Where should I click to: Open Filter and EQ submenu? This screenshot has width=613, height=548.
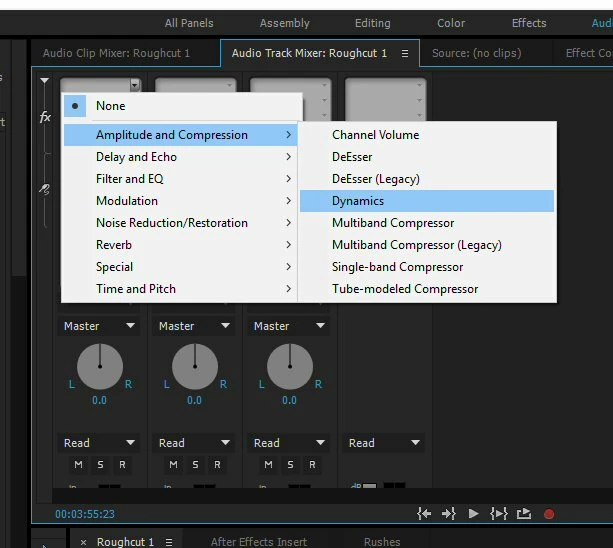pyautogui.click(x=181, y=179)
